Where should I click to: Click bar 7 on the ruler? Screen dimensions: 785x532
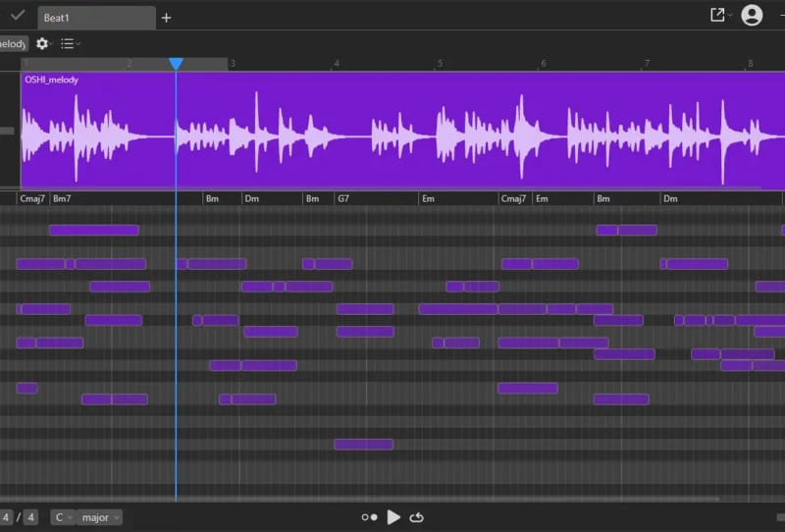(x=647, y=64)
